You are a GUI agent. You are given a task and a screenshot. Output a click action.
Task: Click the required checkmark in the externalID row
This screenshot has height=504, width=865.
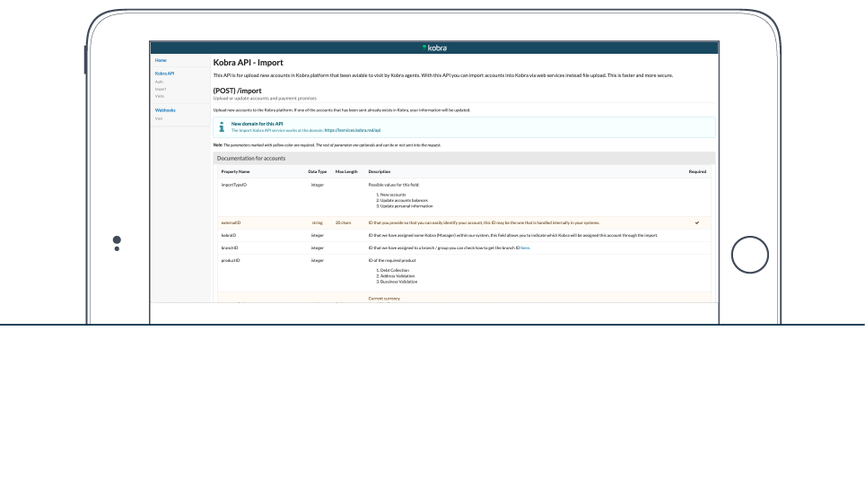point(697,222)
